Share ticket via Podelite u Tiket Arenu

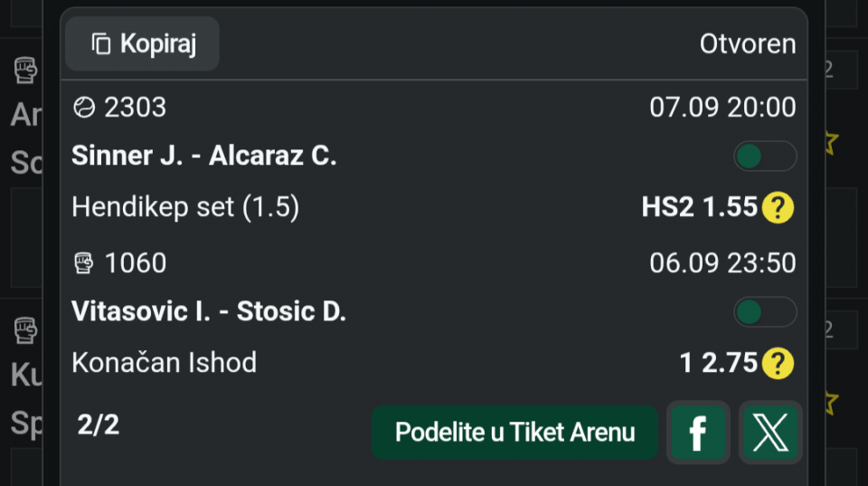coord(514,433)
